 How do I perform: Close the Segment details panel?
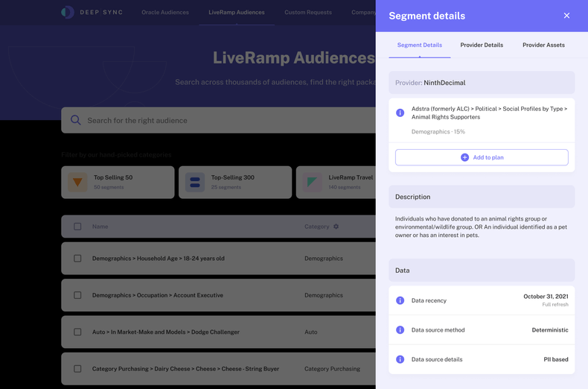coord(566,16)
